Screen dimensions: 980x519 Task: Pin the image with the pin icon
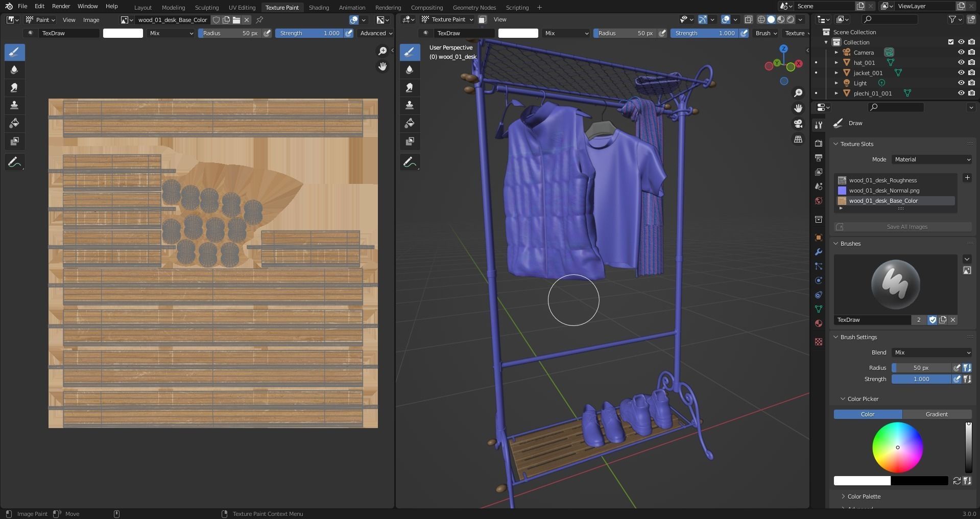pos(259,20)
